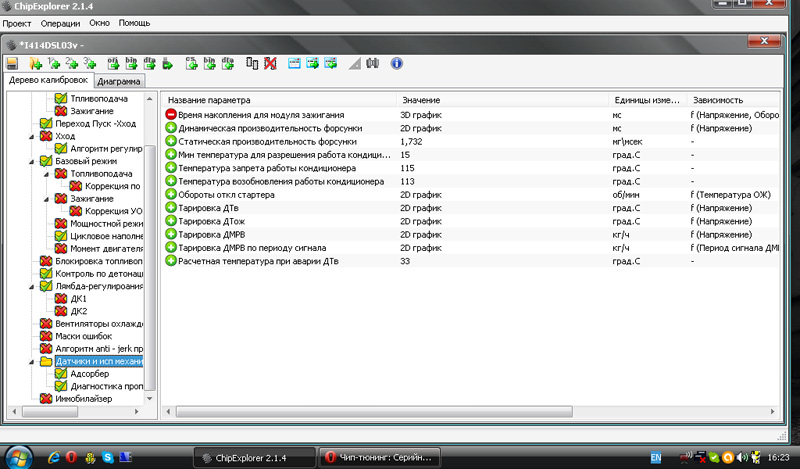
Task: Toggle the Маски ошибок checkbox
Action: coord(46,336)
